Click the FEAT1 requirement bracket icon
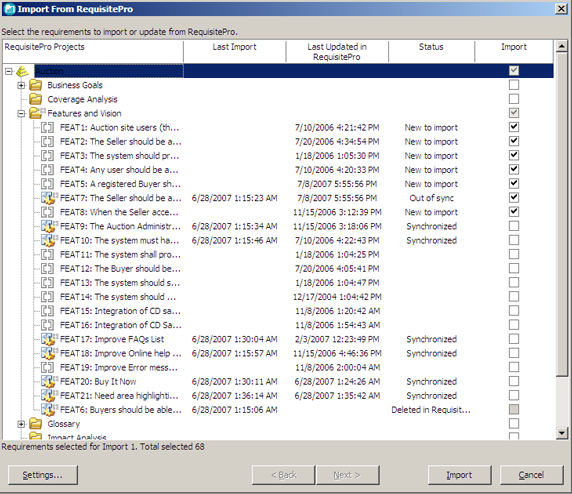Image resolution: width=572 pixels, height=494 pixels. click(47, 128)
